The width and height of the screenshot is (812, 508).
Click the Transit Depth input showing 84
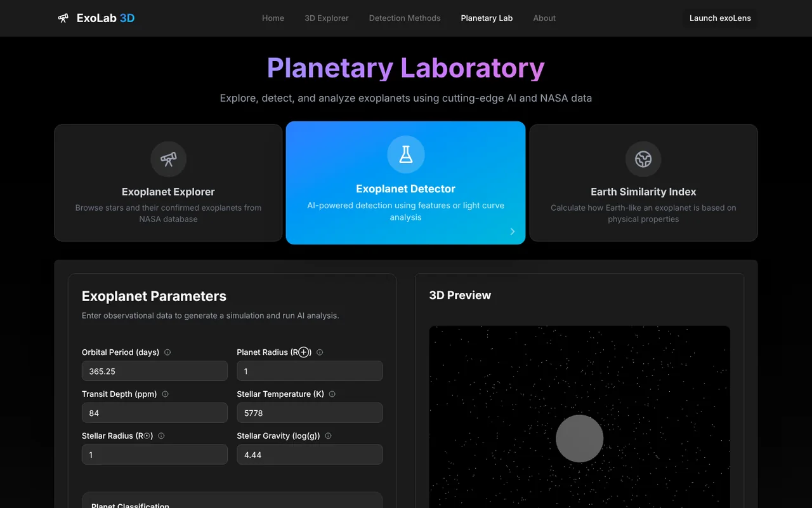[x=155, y=413]
